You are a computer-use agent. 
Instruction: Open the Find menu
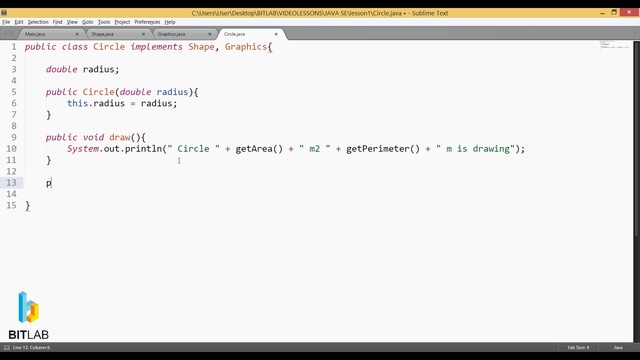58,22
